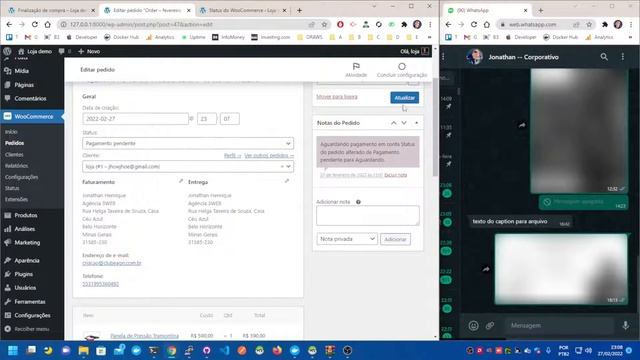Open the Nota privada dropdown
This screenshot has width=640, height=360.
pyautogui.click(x=347, y=239)
